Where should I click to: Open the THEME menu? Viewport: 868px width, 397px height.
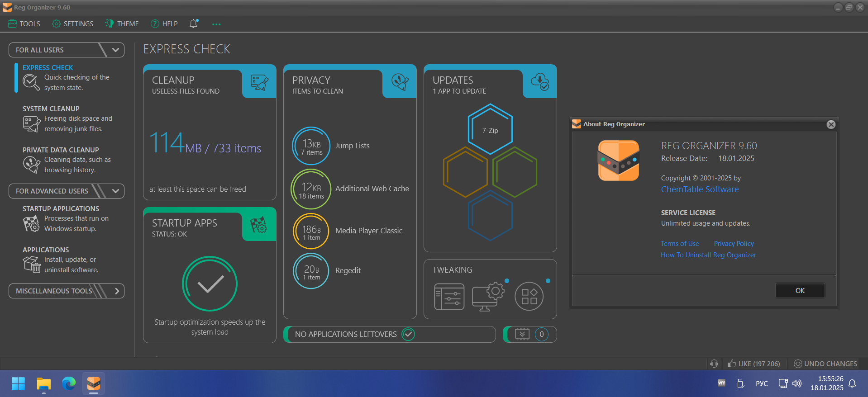[122, 24]
